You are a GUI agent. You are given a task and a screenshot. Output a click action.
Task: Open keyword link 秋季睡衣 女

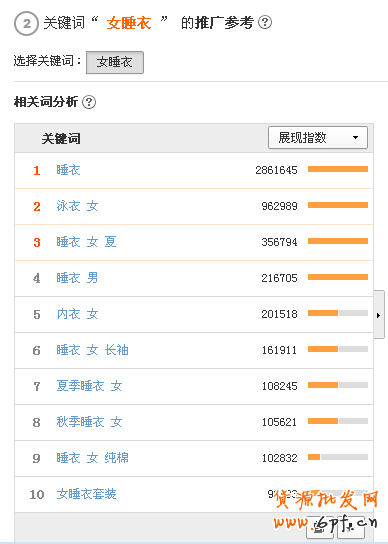(x=89, y=422)
